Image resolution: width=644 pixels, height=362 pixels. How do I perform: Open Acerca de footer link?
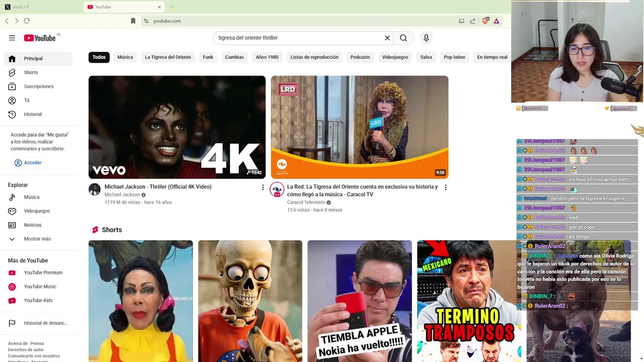tap(18, 343)
